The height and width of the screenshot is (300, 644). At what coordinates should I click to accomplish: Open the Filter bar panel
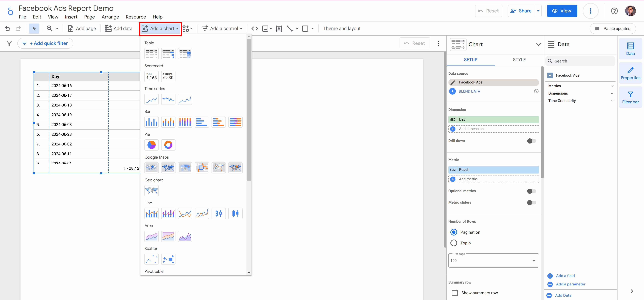click(x=630, y=97)
